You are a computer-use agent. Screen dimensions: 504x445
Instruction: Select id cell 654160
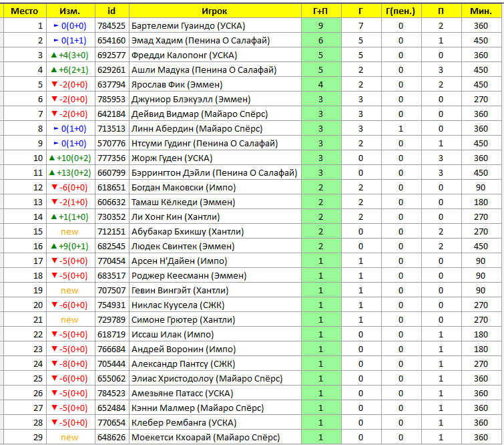coord(111,41)
